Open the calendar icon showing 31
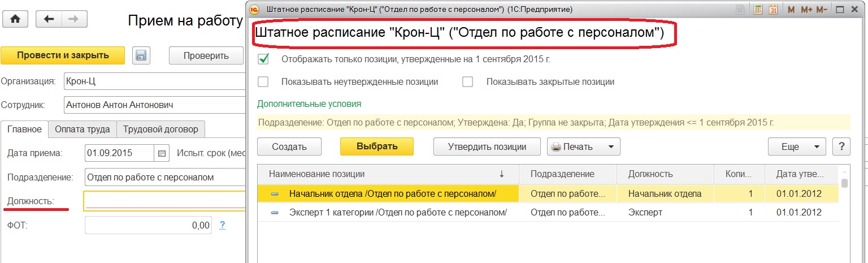The width and height of the screenshot is (868, 263). coord(773,10)
